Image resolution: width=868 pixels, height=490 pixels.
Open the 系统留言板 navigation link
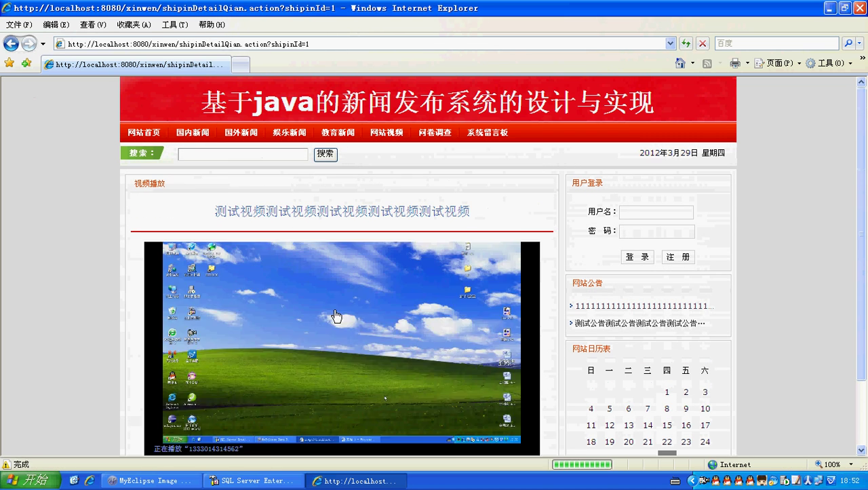click(488, 132)
